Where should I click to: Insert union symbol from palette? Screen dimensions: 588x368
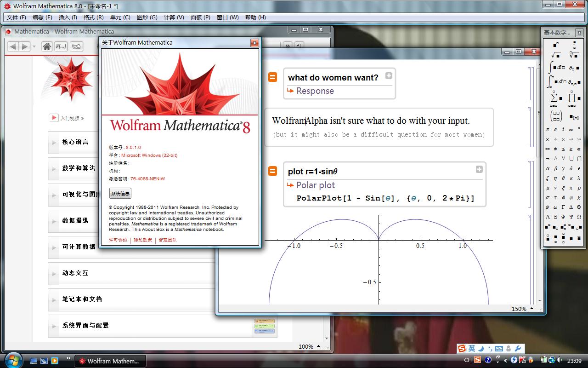point(571,158)
